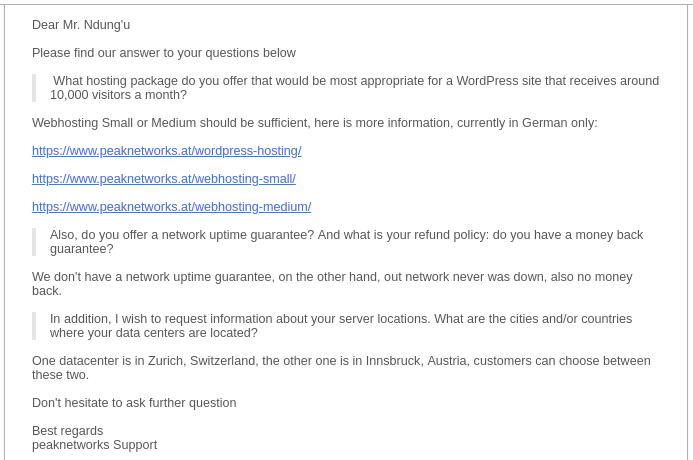
Task: Click the "Webhosting Small or Medium" reply line
Action: tap(314, 123)
